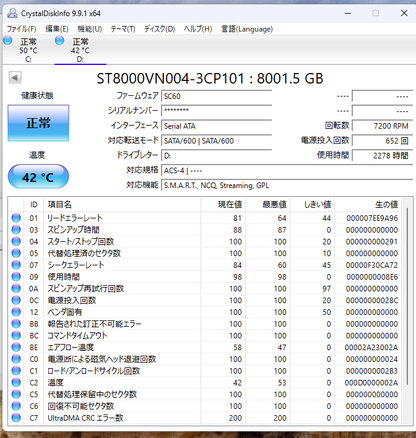The height and width of the screenshot is (438, 416).
Task: Click the masked serial number field
Action: pyautogui.click(x=216, y=110)
